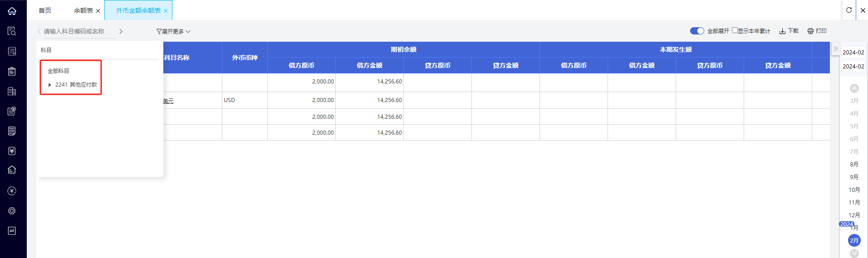Click the document search icon in the sidebar

click(x=12, y=31)
